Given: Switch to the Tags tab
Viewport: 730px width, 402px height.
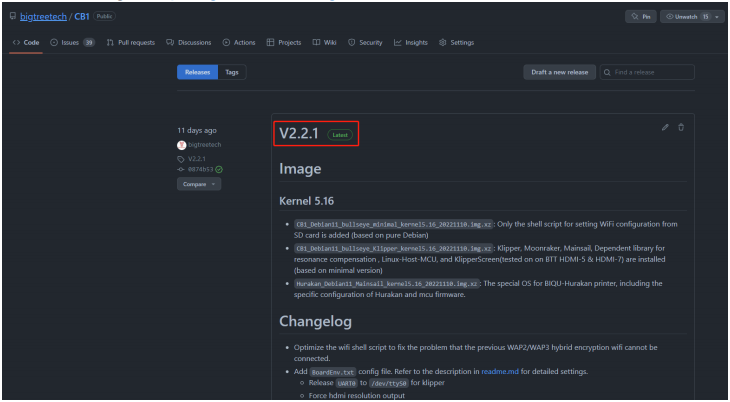Looking at the screenshot, I should [x=231, y=72].
